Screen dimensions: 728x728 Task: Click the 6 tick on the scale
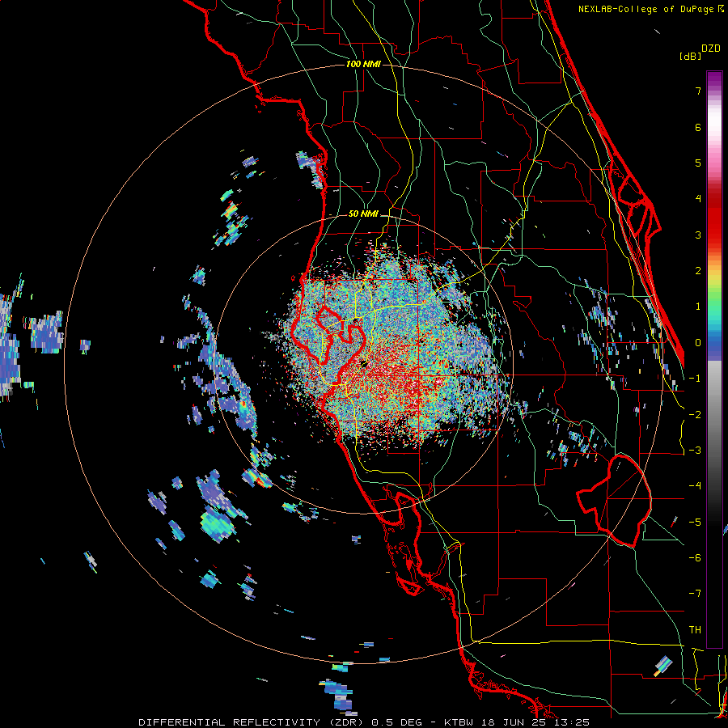(698, 127)
